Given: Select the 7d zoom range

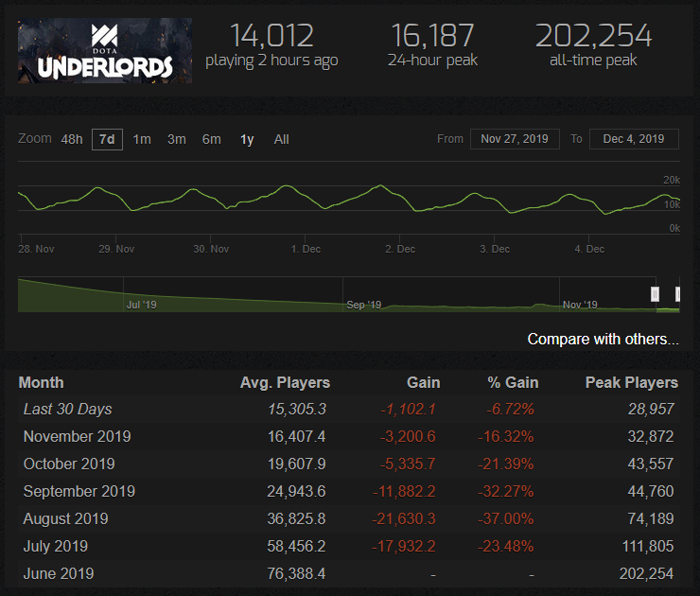Looking at the screenshot, I should point(107,139).
